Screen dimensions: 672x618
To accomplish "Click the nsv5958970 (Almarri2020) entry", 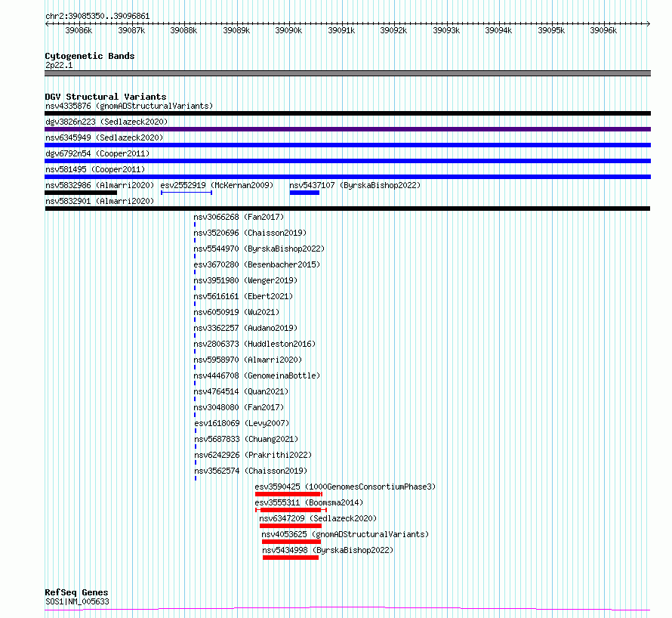I will [x=248, y=360].
